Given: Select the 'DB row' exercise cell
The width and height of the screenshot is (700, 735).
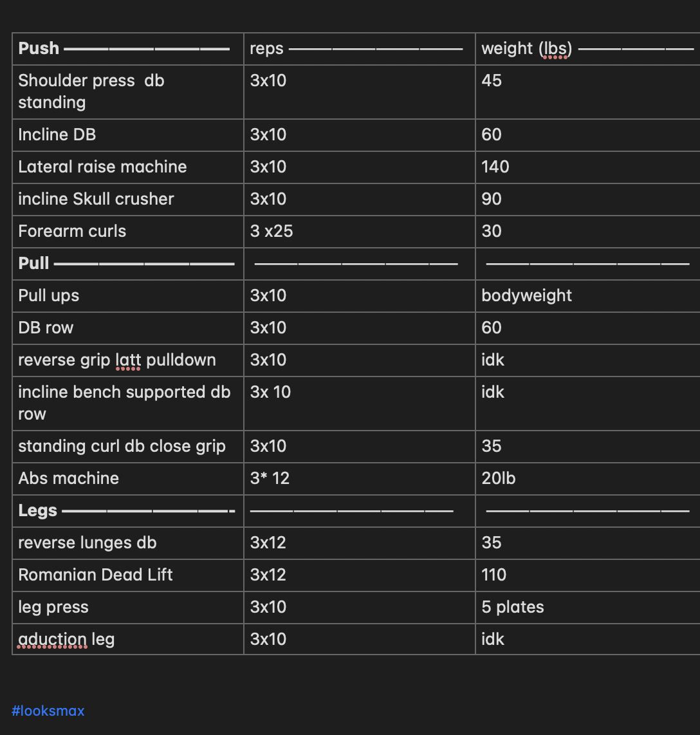Looking at the screenshot, I should (x=128, y=328).
